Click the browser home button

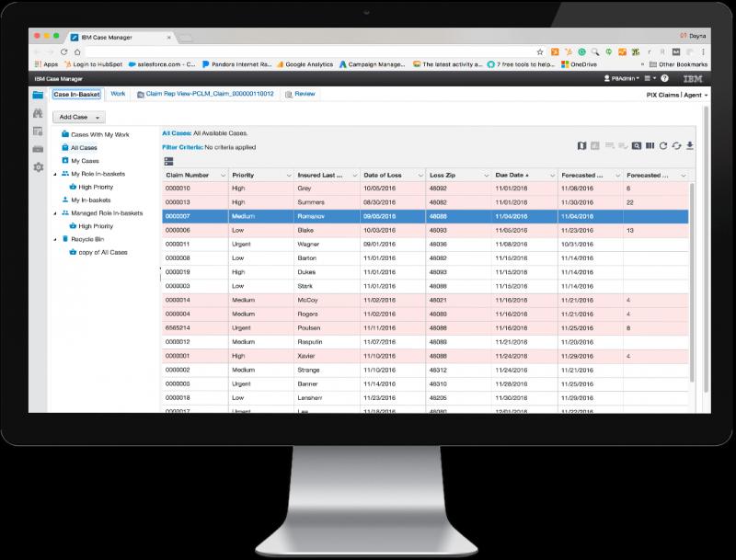(x=77, y=52)
